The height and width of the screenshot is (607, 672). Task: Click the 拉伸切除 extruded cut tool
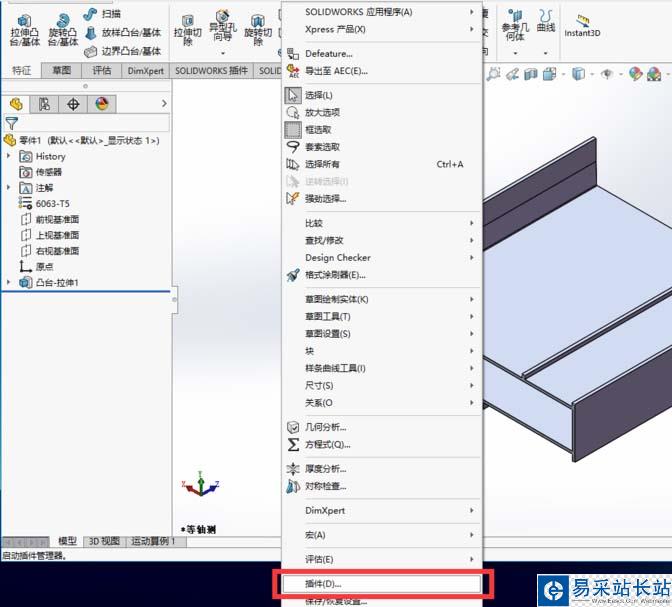(187, 31)
